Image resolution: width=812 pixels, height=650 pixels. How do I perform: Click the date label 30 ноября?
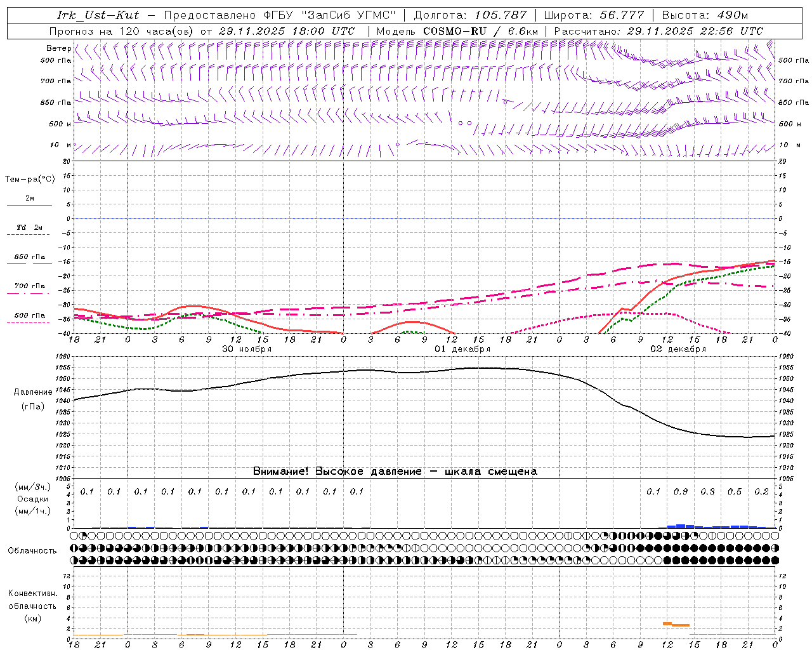point(246,348)
